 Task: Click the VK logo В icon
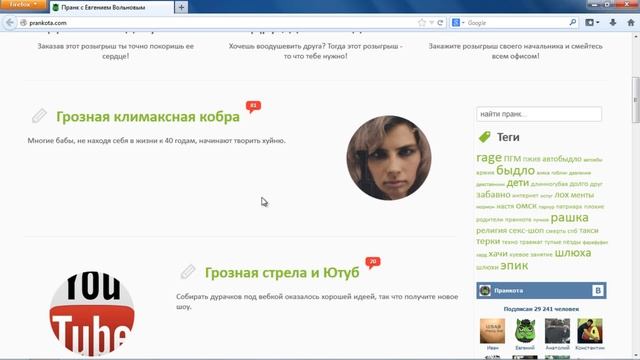(598, 291)
